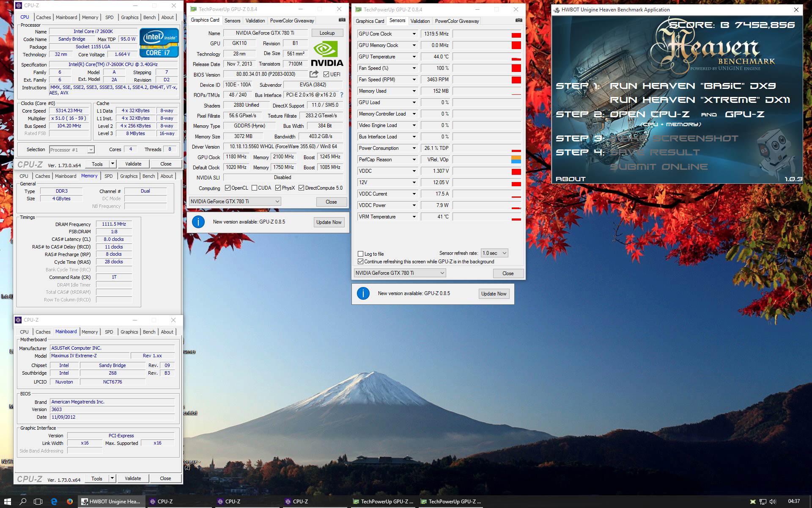The image size is (812, 508).
Task: Click the Heaven Benchmark score text
Action: [732, 25]
